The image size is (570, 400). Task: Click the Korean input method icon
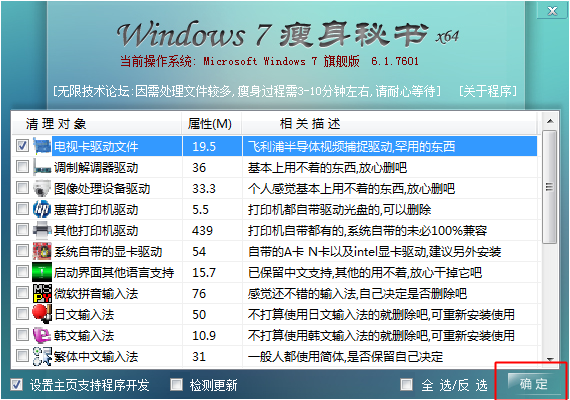[x=42, y=335]
